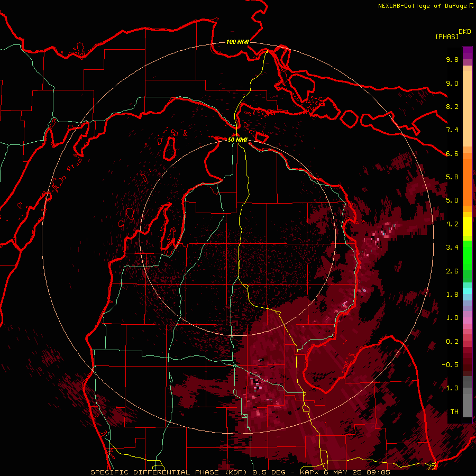
Task: Click the 1.0 legend value
Action: click(x=452, y=318)
